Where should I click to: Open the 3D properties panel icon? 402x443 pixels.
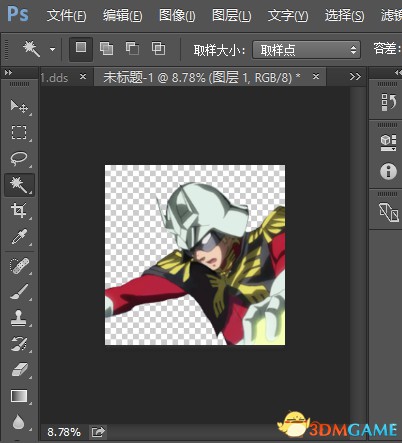(388, 143)
